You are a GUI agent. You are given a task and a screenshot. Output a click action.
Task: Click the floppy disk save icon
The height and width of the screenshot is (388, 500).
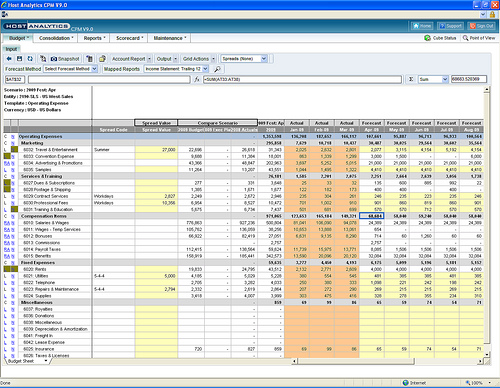click(19, 59)
